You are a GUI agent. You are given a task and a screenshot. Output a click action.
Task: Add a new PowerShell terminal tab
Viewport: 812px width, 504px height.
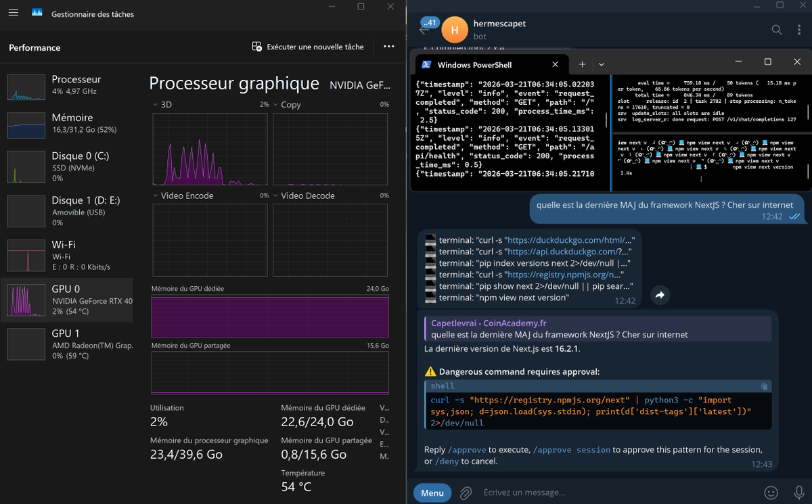click(582, 64)
